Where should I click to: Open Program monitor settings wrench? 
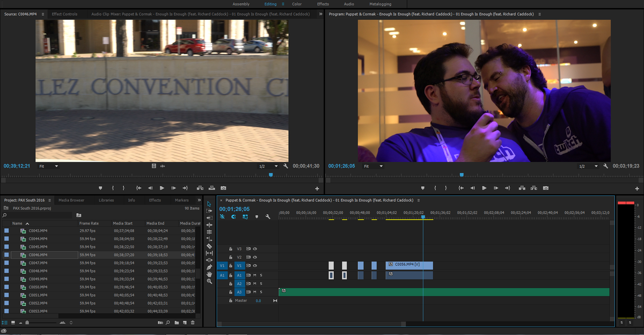[x=606, y=166]
